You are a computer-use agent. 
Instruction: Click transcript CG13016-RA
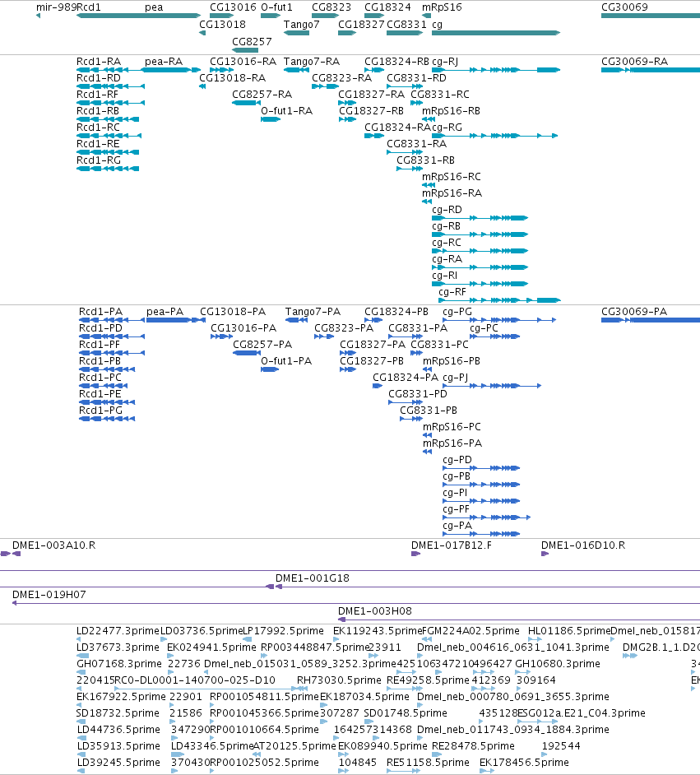point(243,62)
